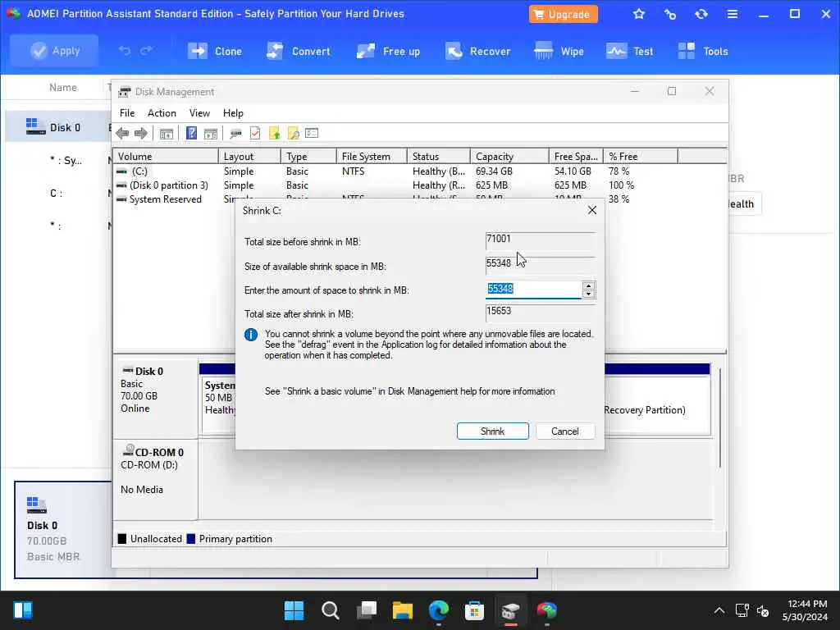
Task: Click the orange Upgrade button
Action: tap(563, 15)
